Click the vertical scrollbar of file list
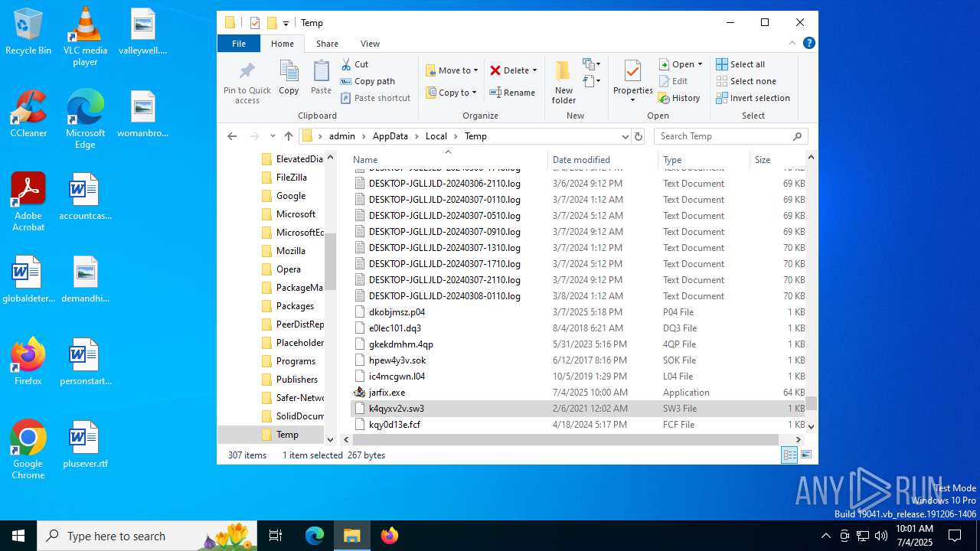 pos(811,403)
